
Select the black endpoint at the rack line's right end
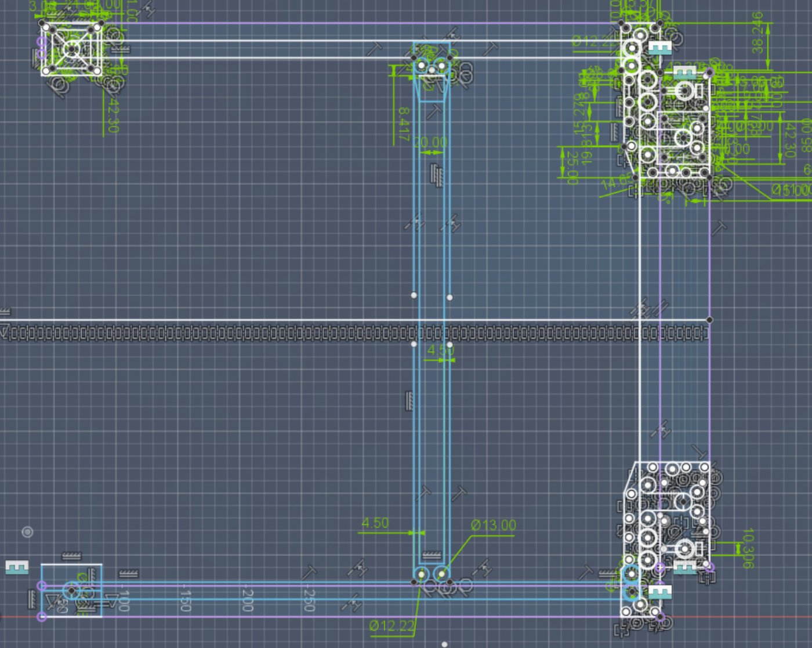point(709,320)
